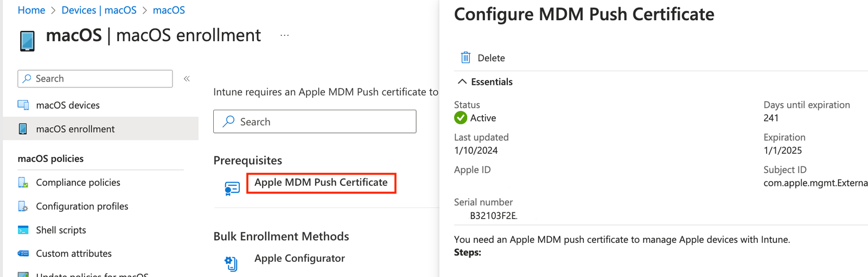Click the Custom attributes icon
The width and height of the screenshot is (868, 277).
[x=23, y=254]
